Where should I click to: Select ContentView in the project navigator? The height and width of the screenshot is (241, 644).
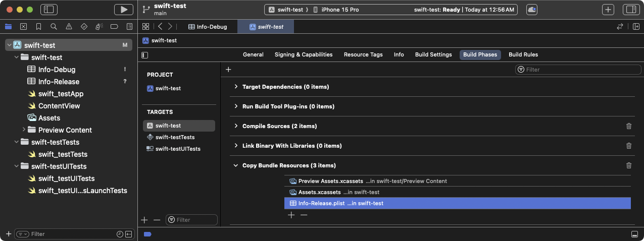tap(59, 106)
